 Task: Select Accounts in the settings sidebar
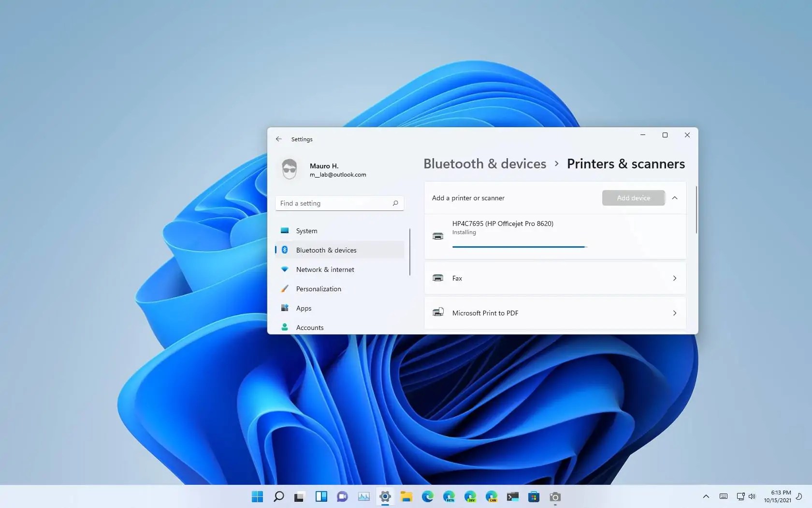pyautogui.click(x=310, y=328)
